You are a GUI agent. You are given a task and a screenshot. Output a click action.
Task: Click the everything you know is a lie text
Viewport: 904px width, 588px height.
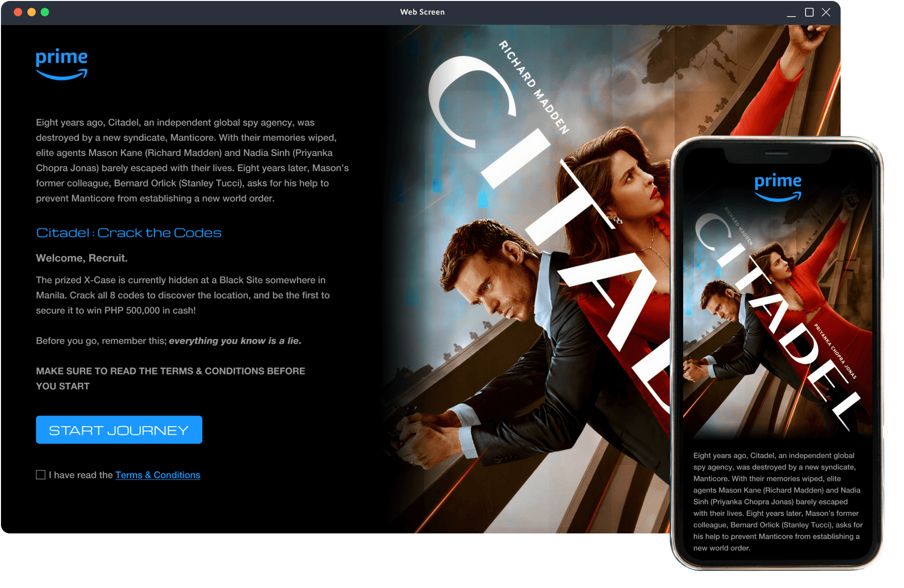[235, 341]
